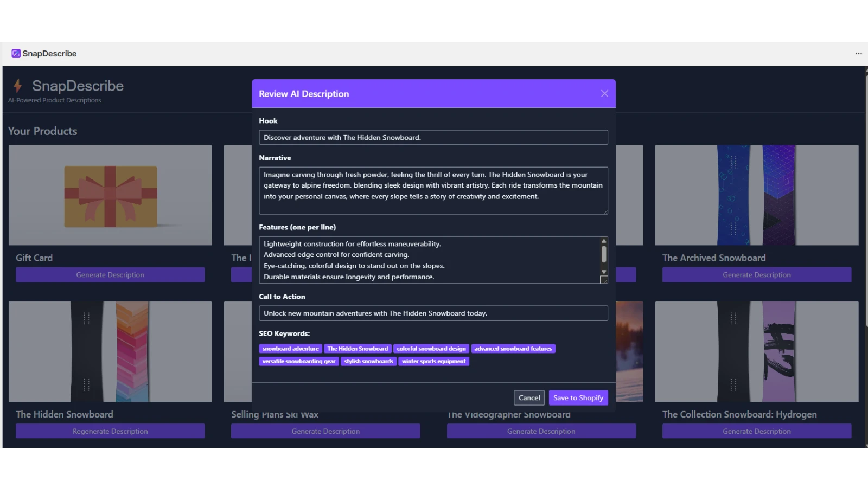868x488 pixels.
Task: Click the Call to Action input field
Action: 433,313
